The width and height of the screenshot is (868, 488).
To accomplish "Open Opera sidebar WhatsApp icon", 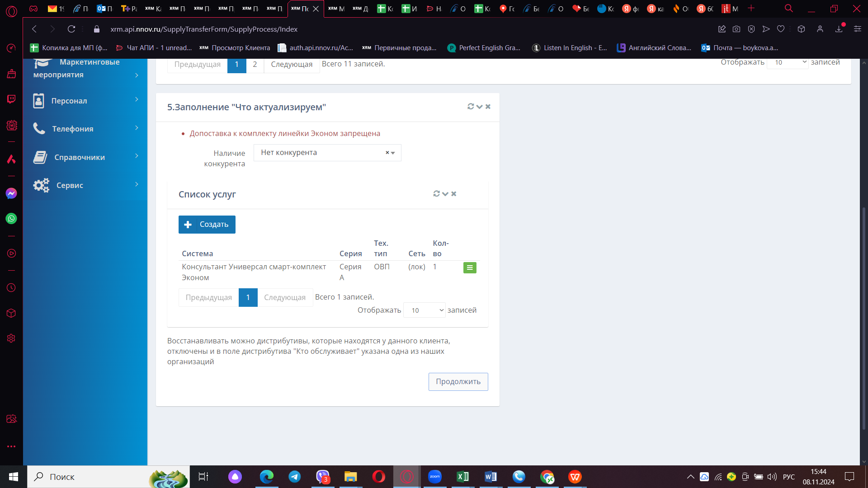I will (x=11, y=219).
